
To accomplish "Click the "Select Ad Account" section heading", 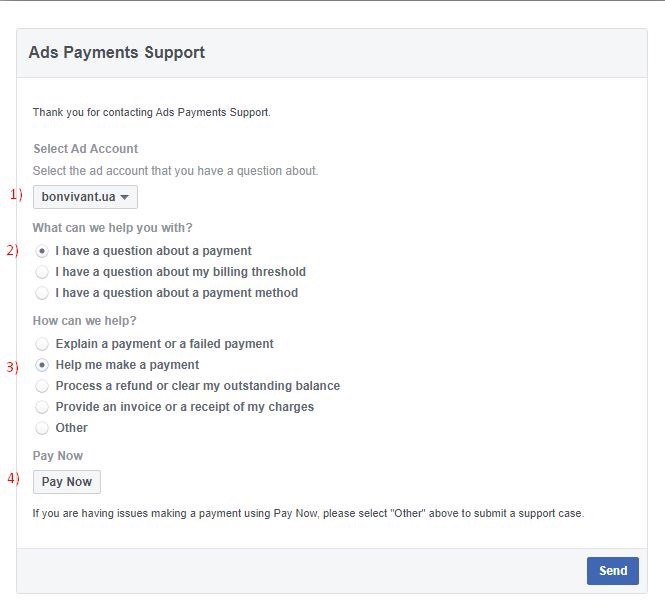I will point(85,149).
